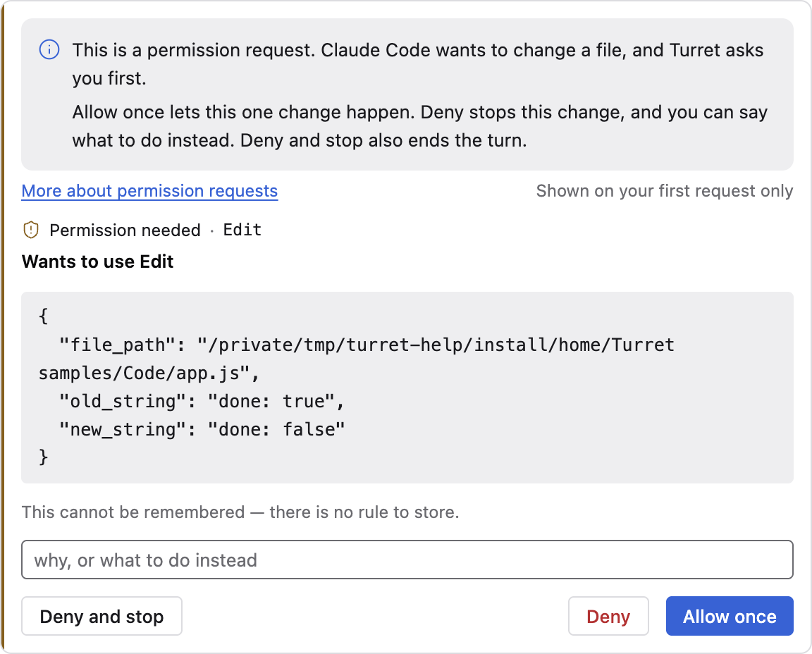Click the Permission needed shield icon

click(31, 230)
